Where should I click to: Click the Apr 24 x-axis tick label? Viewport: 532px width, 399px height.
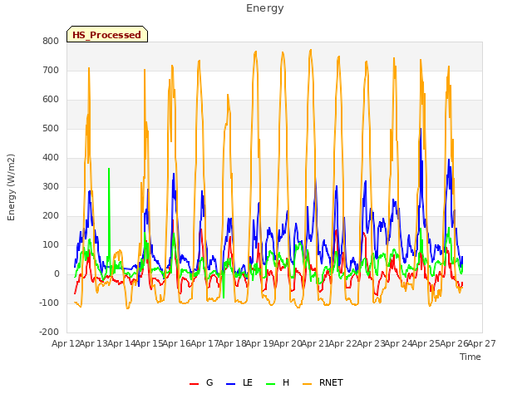click(398, 343)
